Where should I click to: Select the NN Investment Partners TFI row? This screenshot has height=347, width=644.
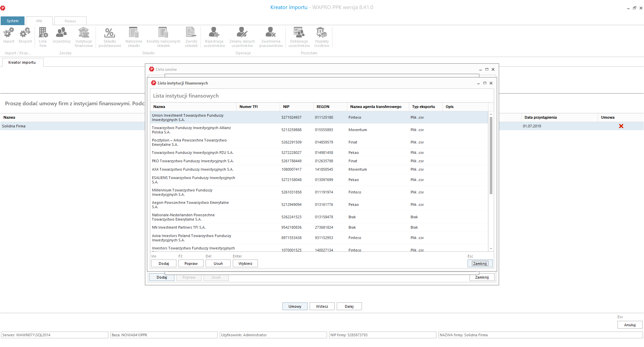pyautogui.click(x=178, y=227)
